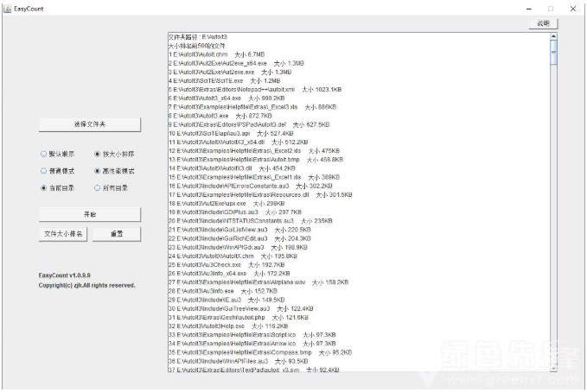Click result row 33 Script.ico
This screenshot has height=392, width=587.
(x=252, y=335)
